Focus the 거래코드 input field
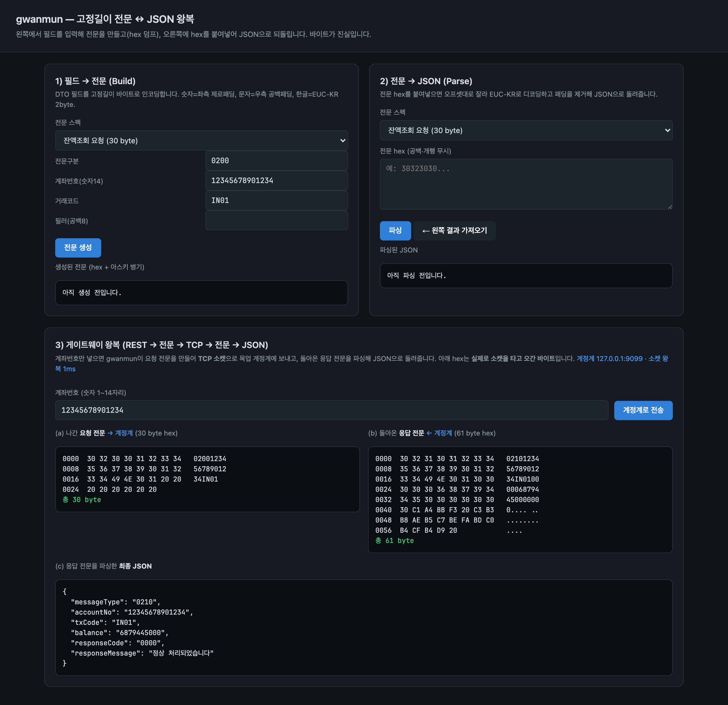Viewport: 728px width, 705px height. 276,200
